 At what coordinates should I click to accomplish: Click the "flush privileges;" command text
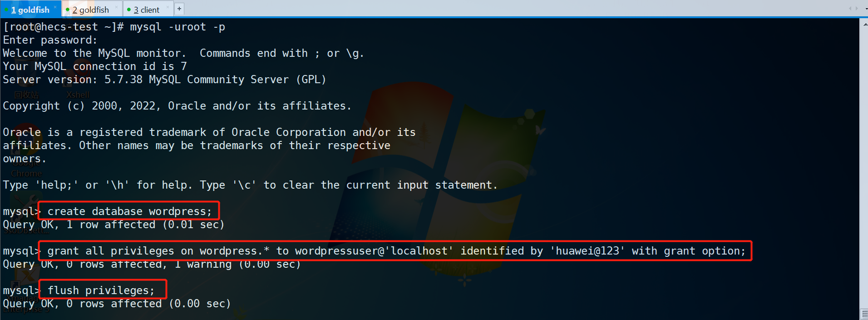[101, 290]
